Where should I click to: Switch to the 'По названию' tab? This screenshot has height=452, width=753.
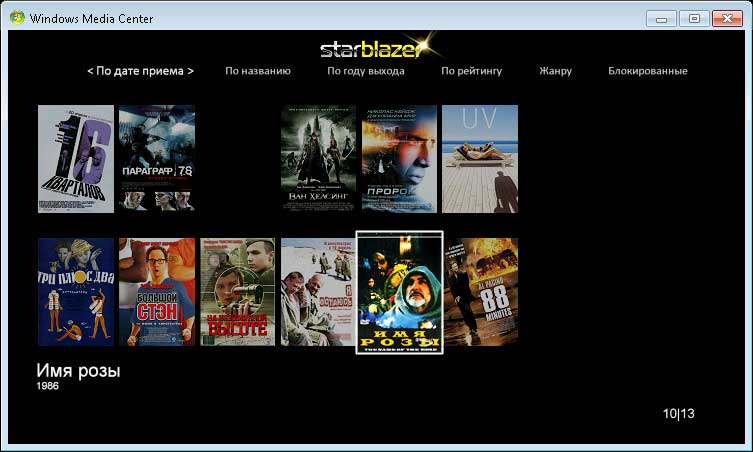coord(258,71)
